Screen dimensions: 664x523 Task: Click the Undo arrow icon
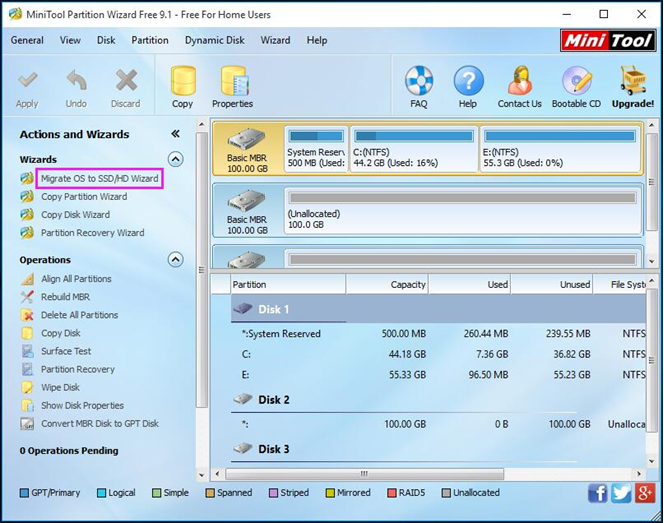pos(77,80)
